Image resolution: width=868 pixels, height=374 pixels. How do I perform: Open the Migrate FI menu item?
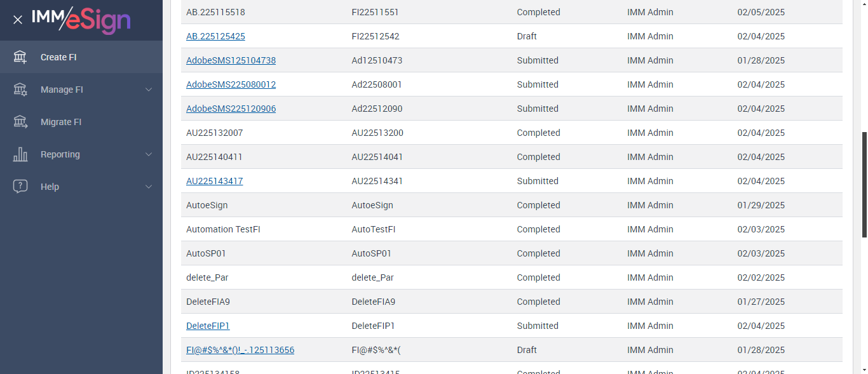point(61,122)
